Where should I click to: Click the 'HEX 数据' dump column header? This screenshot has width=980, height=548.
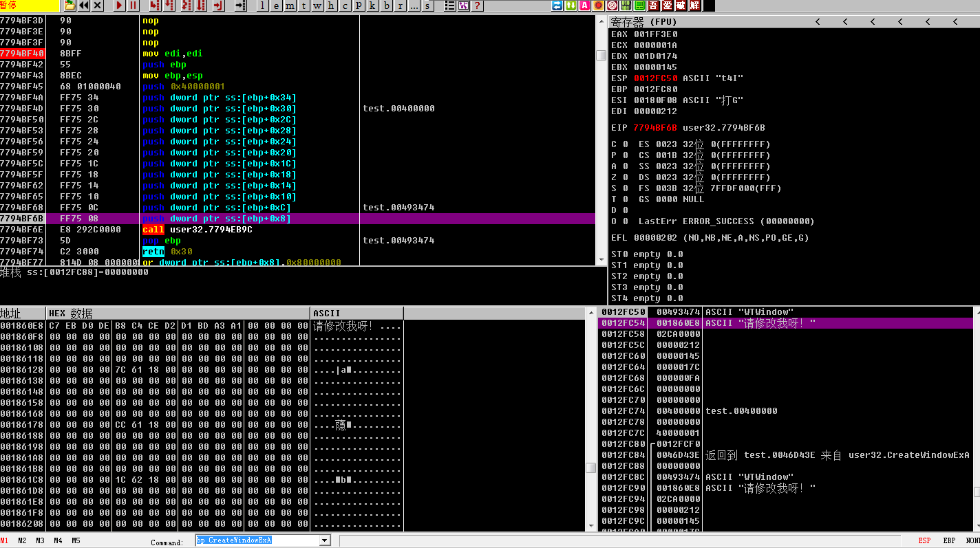point(178,314)
